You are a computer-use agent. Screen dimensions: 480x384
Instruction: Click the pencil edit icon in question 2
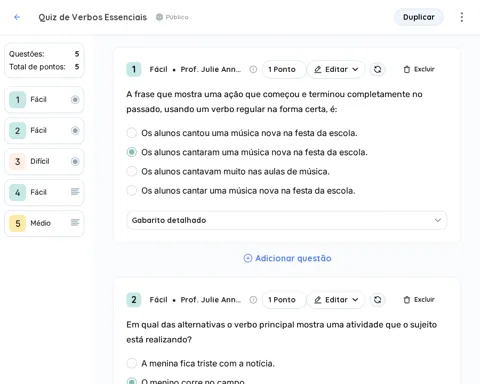coord(318,300)
